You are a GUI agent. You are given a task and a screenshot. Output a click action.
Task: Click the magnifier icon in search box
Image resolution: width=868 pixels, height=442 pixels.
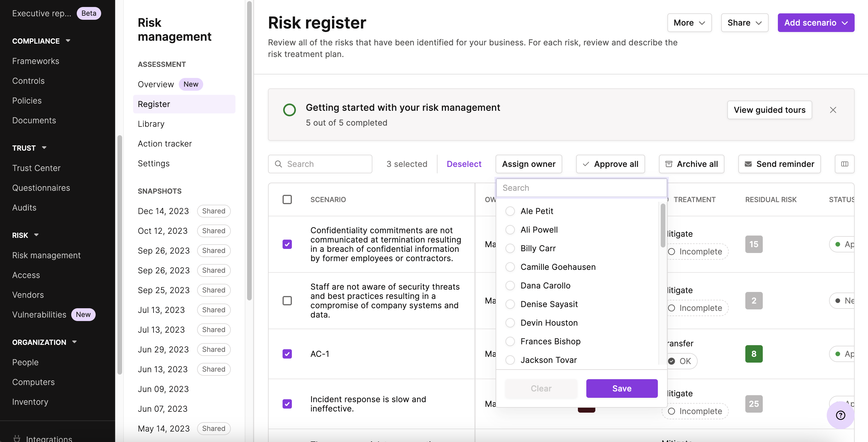coord(278,164)
